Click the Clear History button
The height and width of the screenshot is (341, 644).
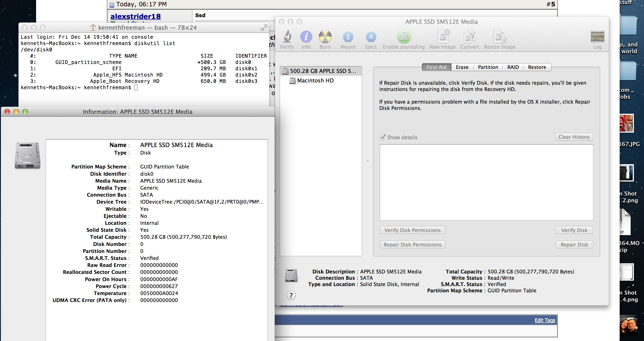574,137
